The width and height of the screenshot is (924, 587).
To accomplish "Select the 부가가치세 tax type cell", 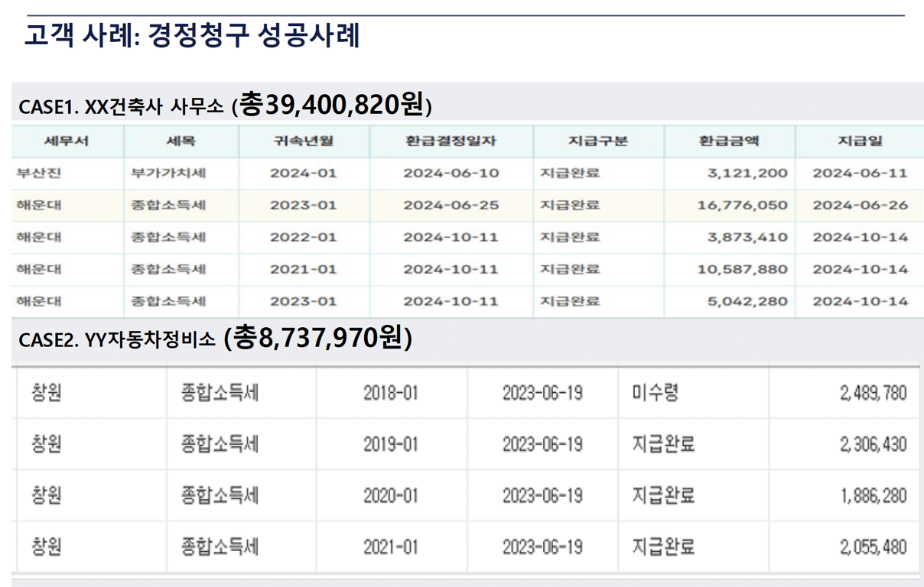I will click(168, 174).
